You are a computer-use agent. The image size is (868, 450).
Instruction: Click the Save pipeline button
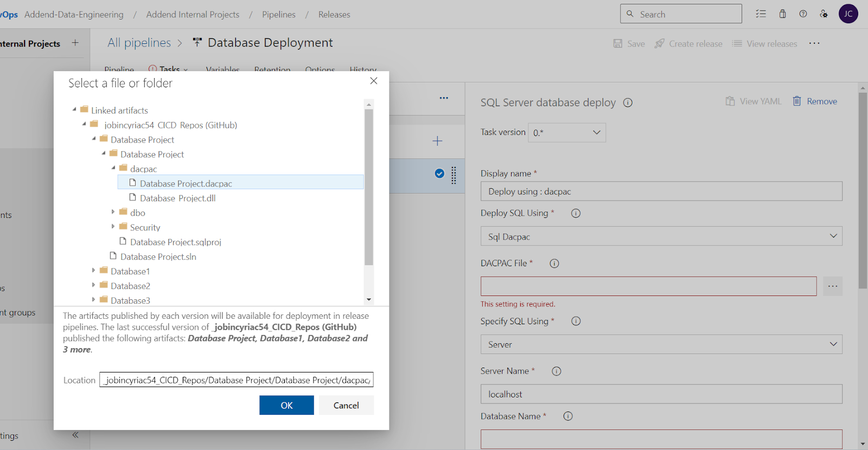tap(629, 43)
